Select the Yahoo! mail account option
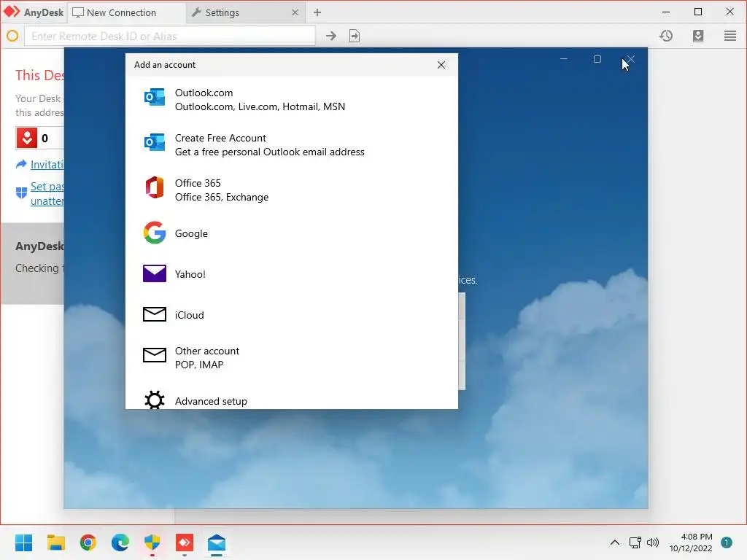Screen dimensions: 747x560 [x=292, y=274]
